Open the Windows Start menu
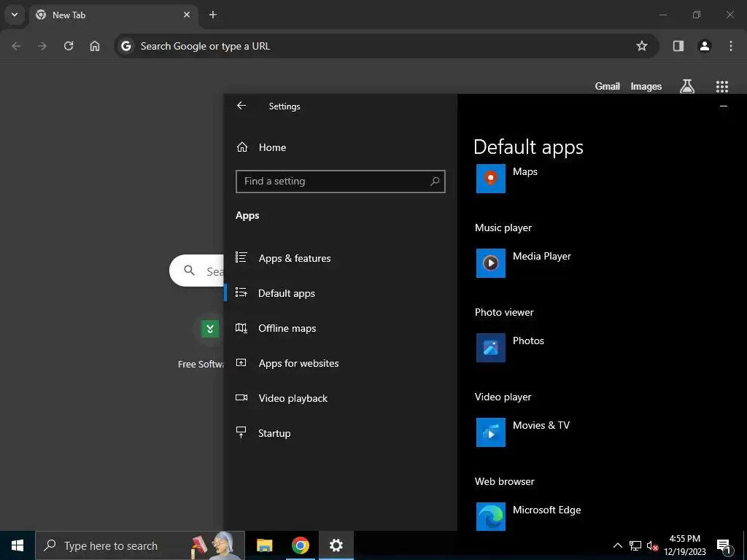 (x=18, y=545)
